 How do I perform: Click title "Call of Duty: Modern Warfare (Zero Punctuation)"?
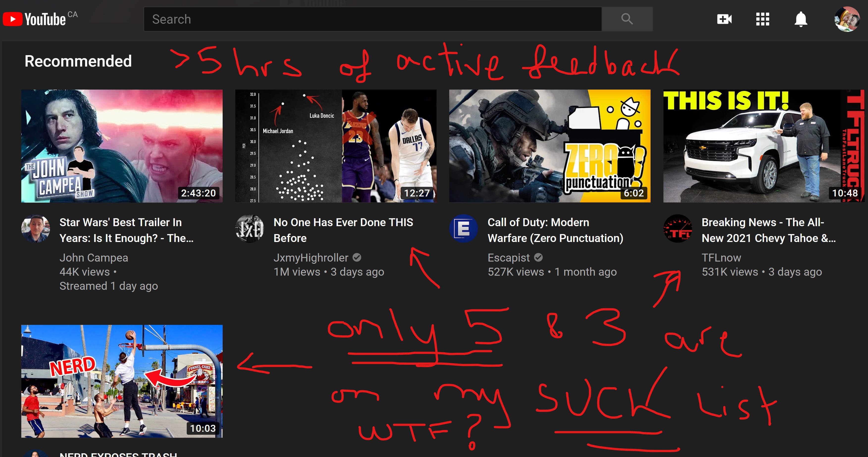[555, 230]
